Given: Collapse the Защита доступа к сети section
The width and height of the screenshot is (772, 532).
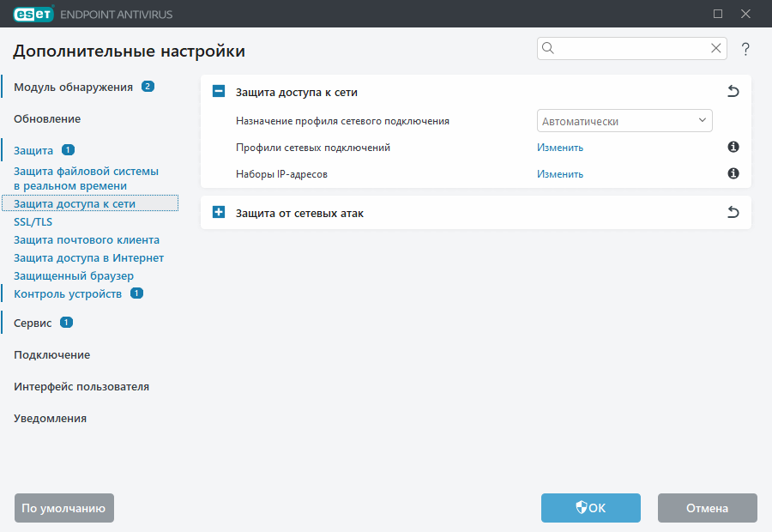Looking at the screenshot, I should [x=218, y=91].
